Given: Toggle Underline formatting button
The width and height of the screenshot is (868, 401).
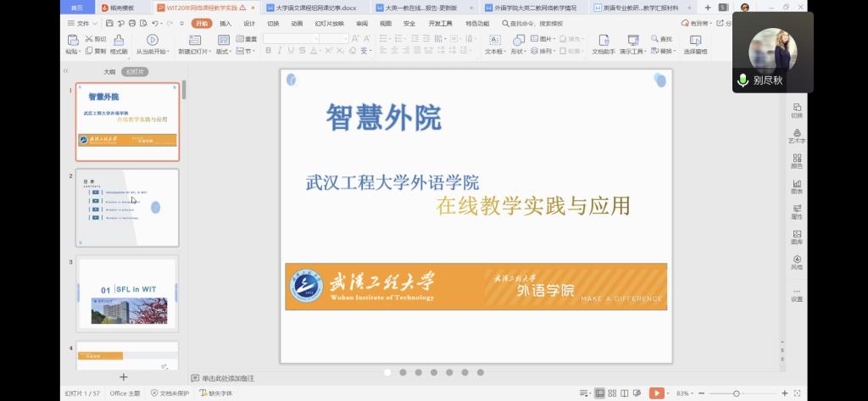Looking at the screenshot, I should 292,50.
